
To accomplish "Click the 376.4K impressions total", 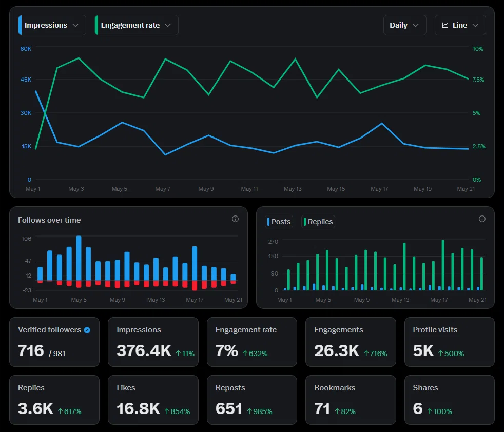I will 144,350.
